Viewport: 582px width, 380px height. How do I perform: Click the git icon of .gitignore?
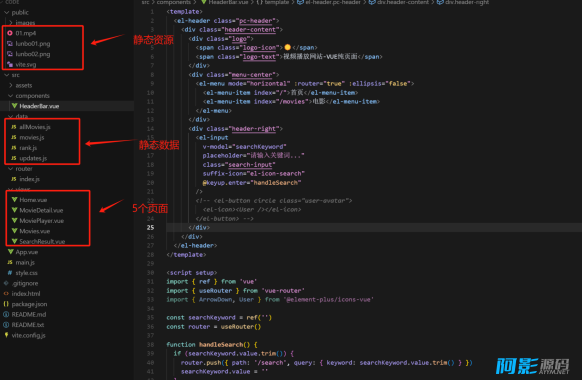pyautogui.click(x=6, y=283)
